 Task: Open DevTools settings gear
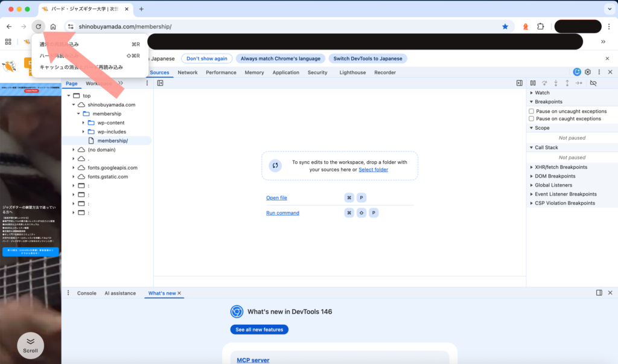pyautogui.click(x=588, y=72)
